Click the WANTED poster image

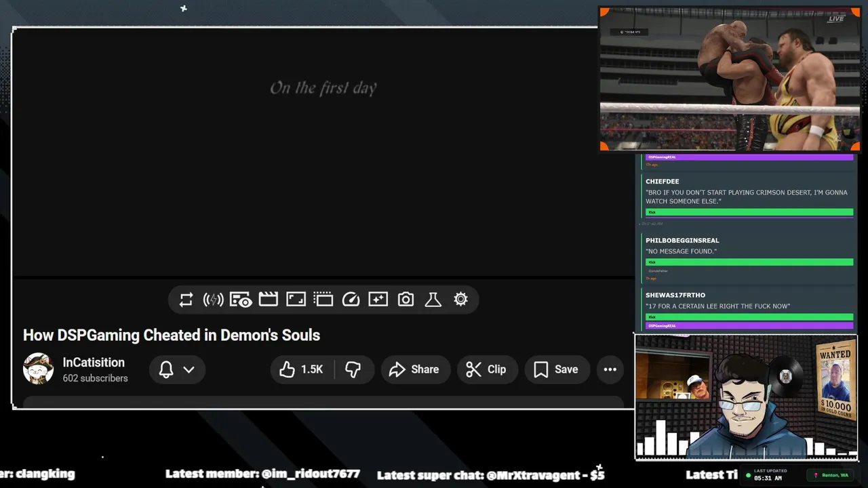coord(835,380)
